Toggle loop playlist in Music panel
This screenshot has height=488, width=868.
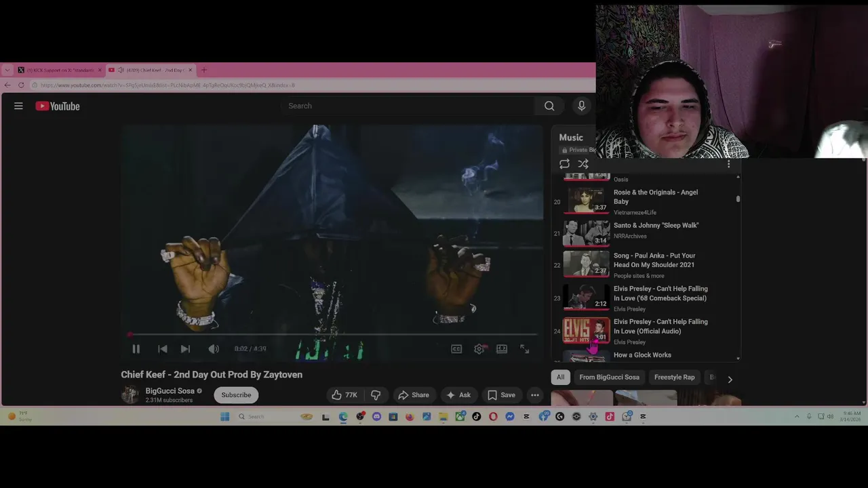tap(564, 164)
